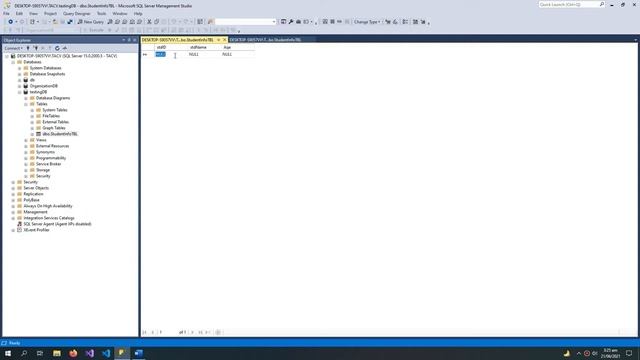The width and height of the screenshot is (640, 360).
Task: Open the Query Designer menu
Action: pos(76,13)
